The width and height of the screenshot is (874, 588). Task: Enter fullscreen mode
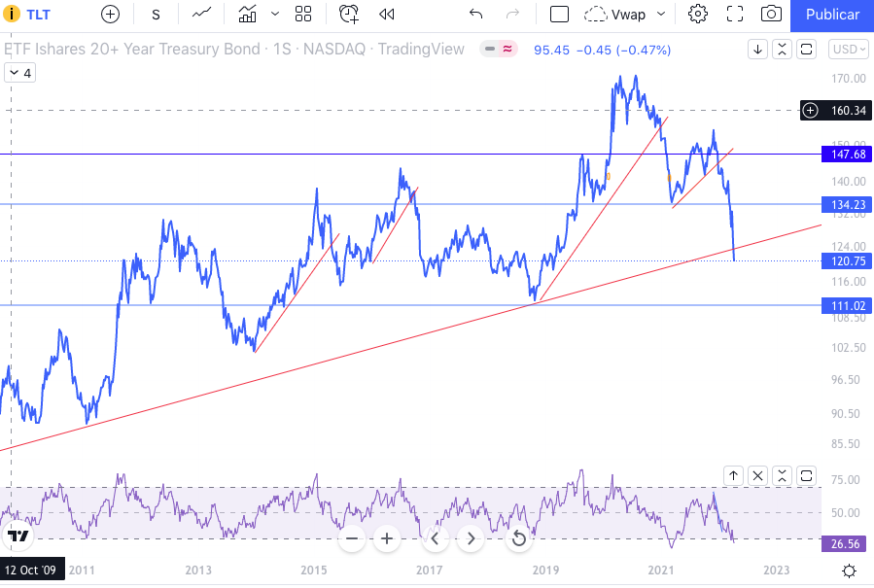(x=735, y=15)
